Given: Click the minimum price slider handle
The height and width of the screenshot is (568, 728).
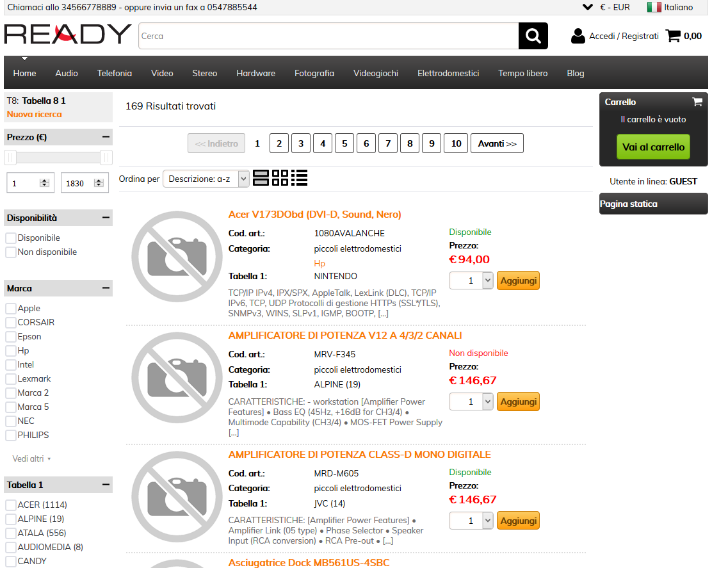Looking at the screenshot, I should [x=10, y=158].
